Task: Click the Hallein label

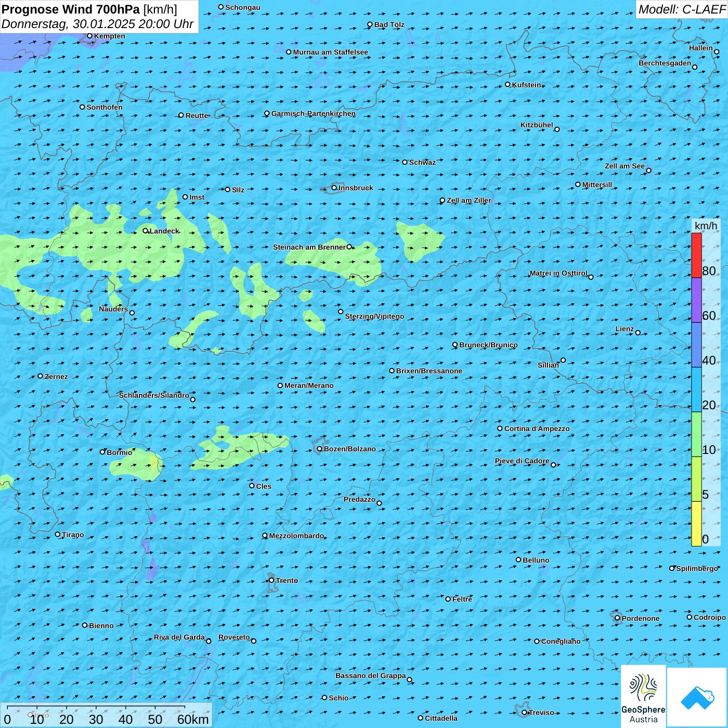Action: [701, 48]
